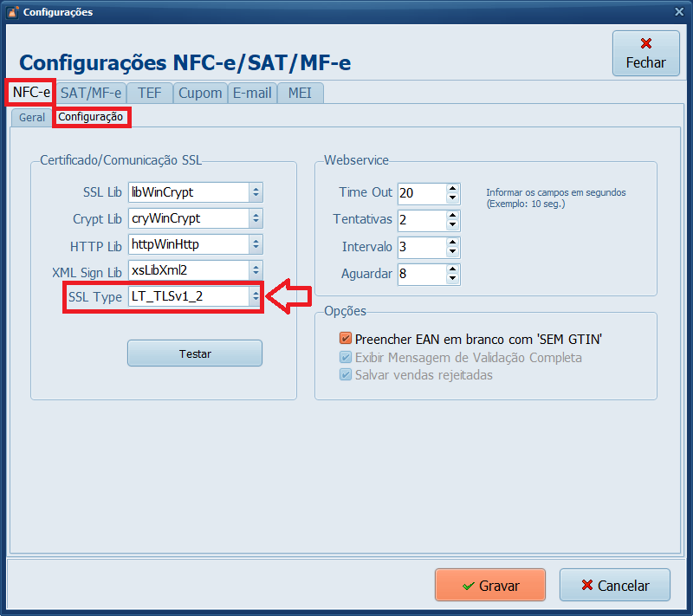Switch to the TEF tab
693x616 pixels.
click(x=149, y=93)
